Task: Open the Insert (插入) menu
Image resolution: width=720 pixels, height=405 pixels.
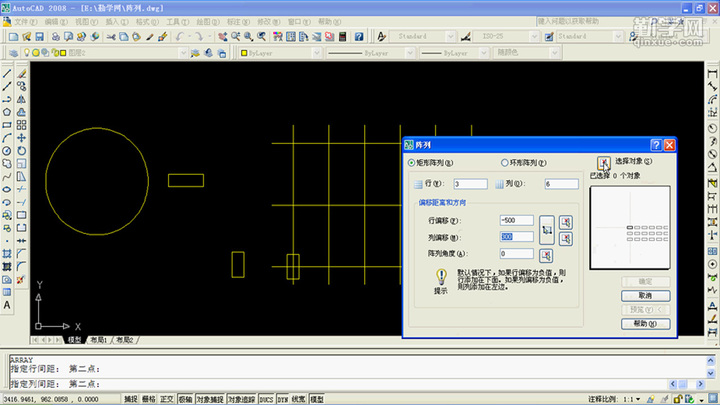Action: tap(117, 22)
